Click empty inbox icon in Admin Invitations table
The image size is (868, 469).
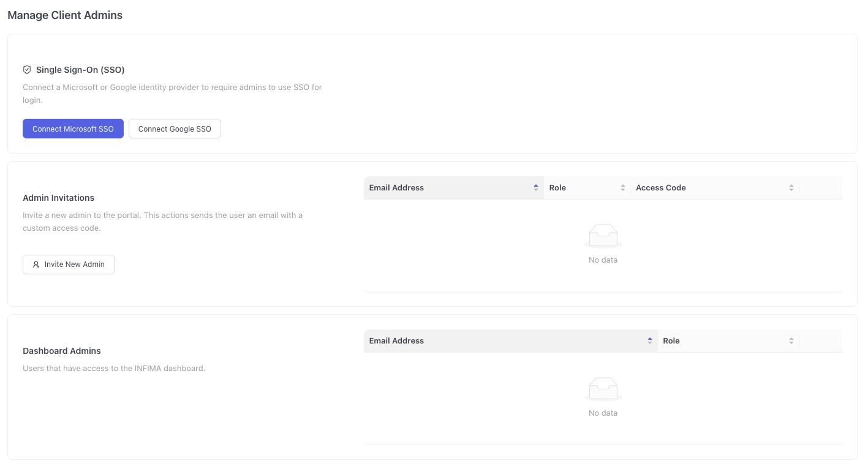603,236
